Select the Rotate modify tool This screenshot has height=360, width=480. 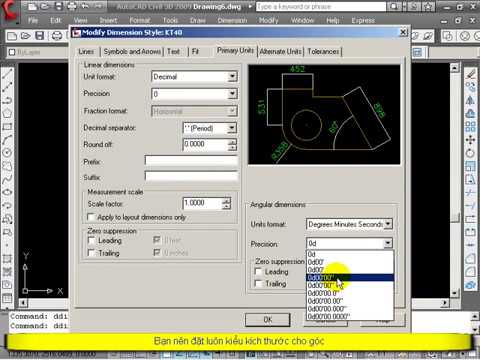(x=470, y=153)
